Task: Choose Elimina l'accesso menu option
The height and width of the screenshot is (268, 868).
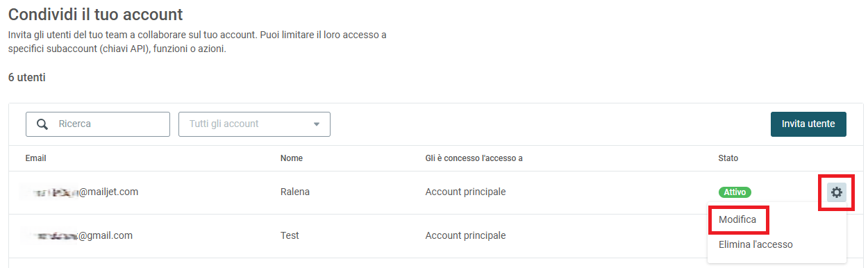Action: (x=756, y=244)
